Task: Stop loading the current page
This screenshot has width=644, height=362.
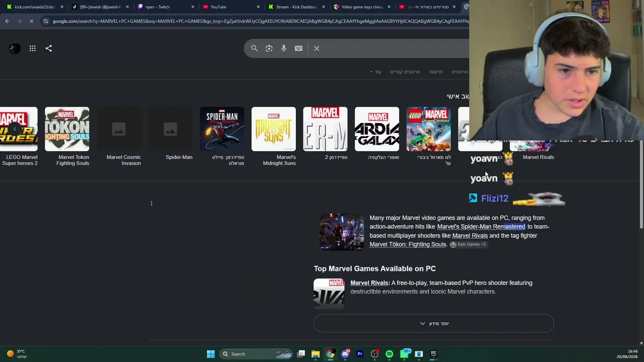Action: coord(31,21)
